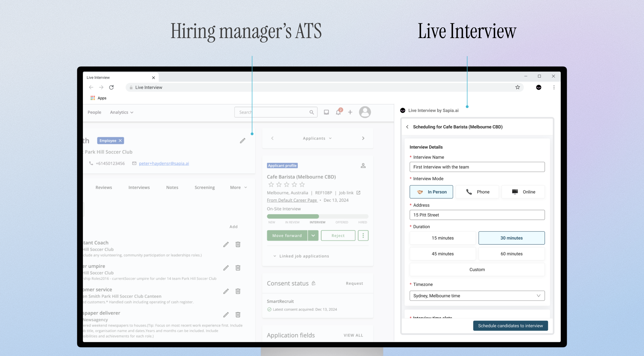Viewport: 644px width, 356px height.
Task: Click Schedule candidates to interview button
Action: 510,326
